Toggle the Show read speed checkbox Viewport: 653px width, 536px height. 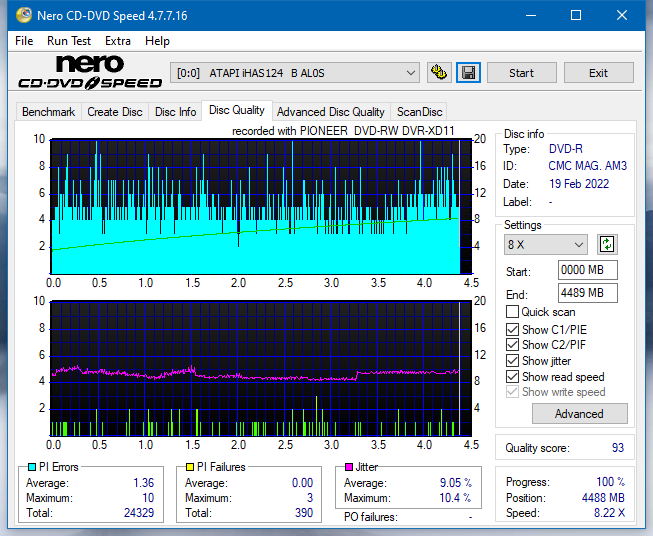click(x=512, y=376)
